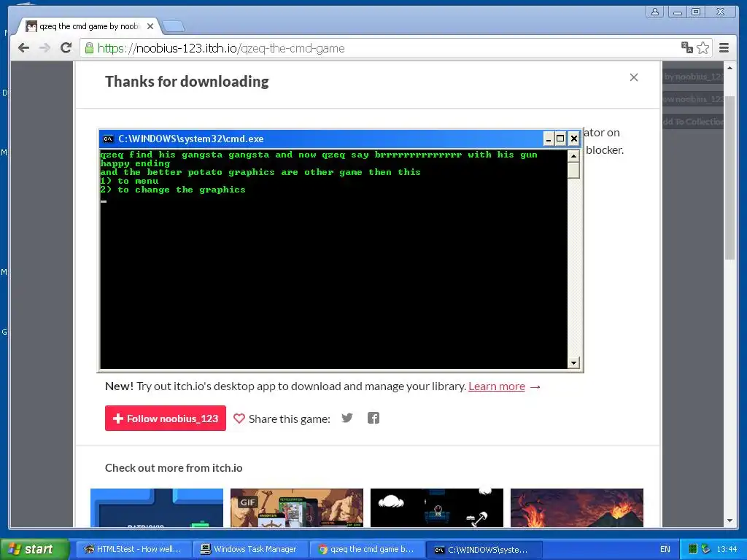The width and height of the screenshot is (747, 560).
Task: Switch to qzeq Chrome taskbar item
Action: [x=366, y=549]
